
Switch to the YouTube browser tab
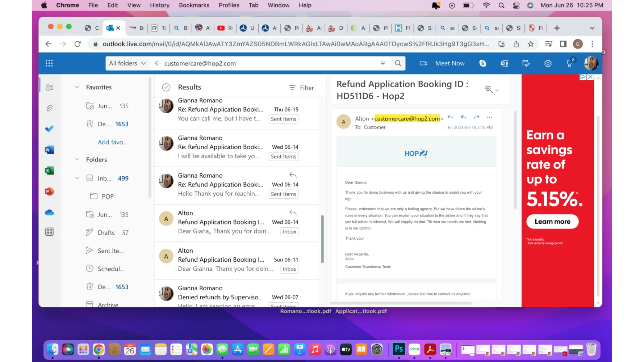point(225,28)
